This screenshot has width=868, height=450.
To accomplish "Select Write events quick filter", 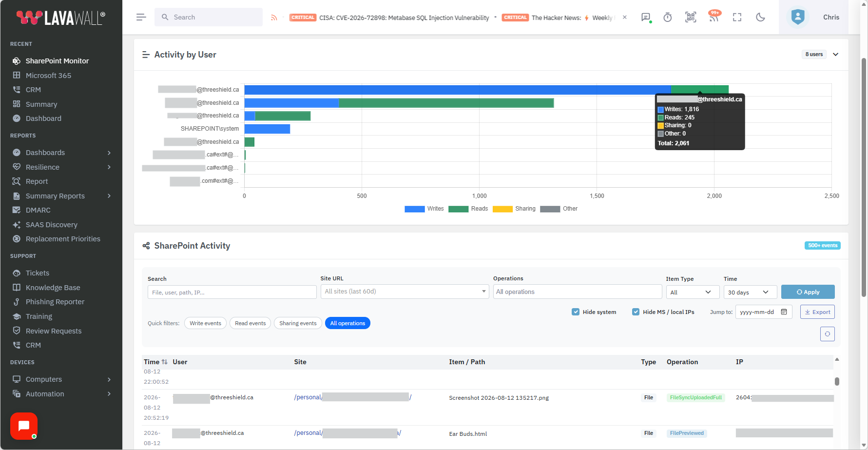I will point(205,323).
